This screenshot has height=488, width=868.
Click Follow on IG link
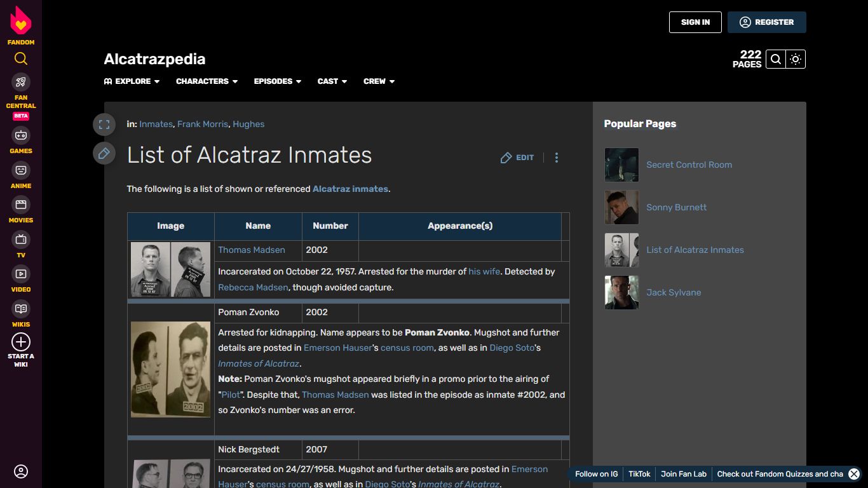point(596,474)
